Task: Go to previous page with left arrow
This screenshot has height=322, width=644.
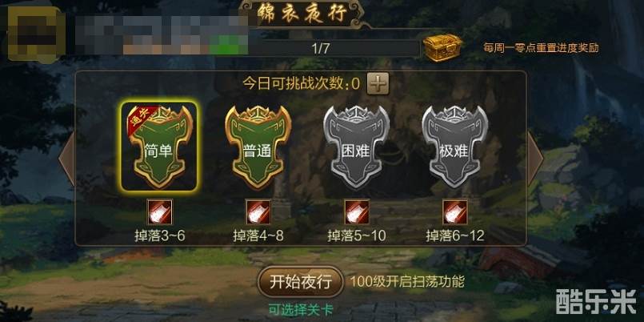Action: (x=66, y=159)
